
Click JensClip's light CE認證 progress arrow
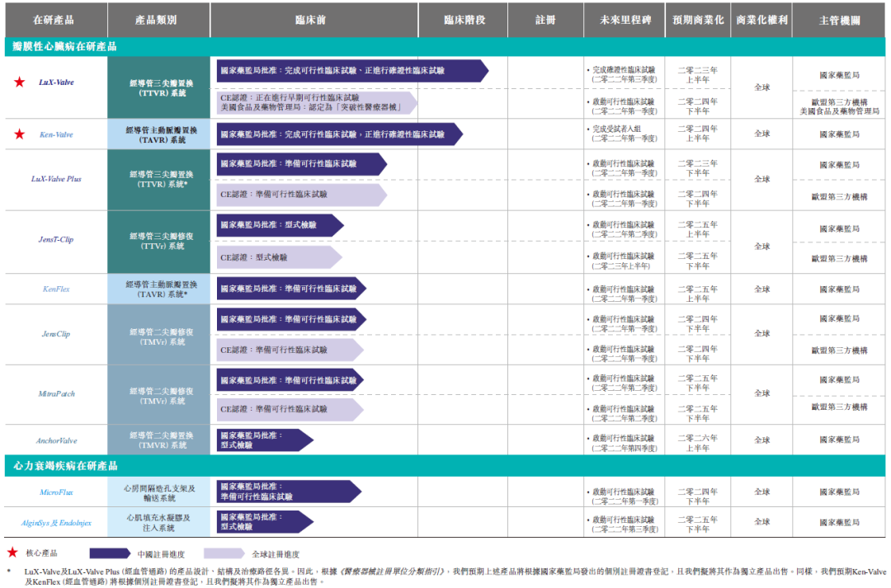[290, 350]
